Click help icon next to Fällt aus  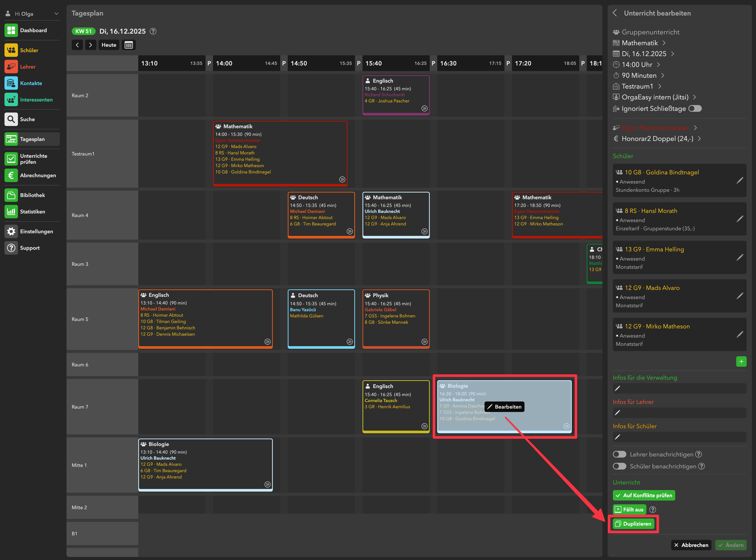tap(653, 510)
